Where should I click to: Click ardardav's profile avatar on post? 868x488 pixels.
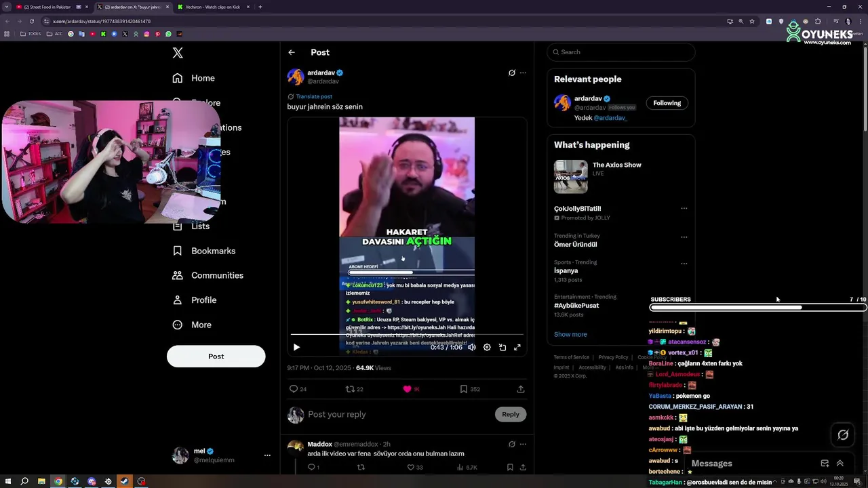[296, 77]
